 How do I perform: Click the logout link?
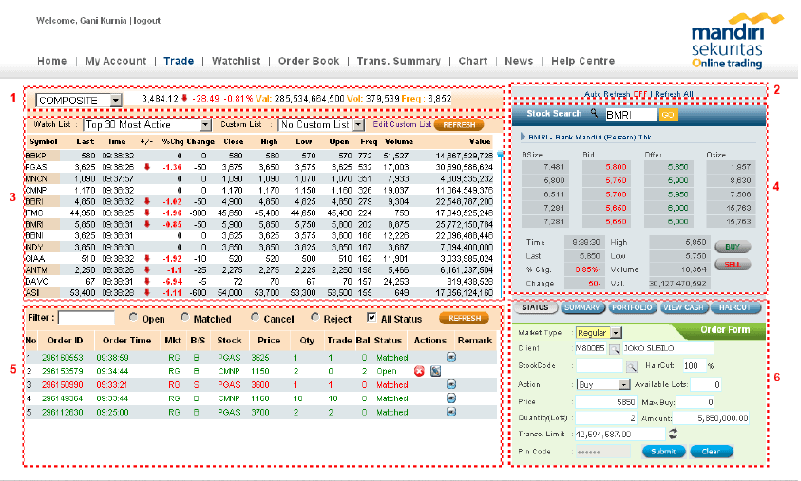click(147, 21)
